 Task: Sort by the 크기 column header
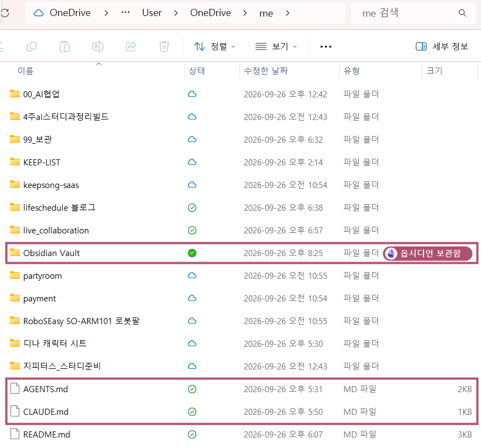point(435,71)
